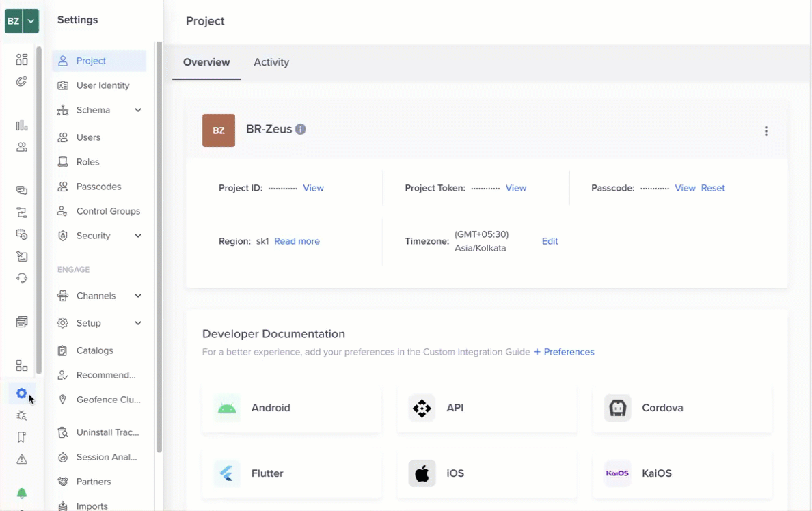View the Passcode value
Viewport: 812px width, 511px height.
tap(685, 188)
